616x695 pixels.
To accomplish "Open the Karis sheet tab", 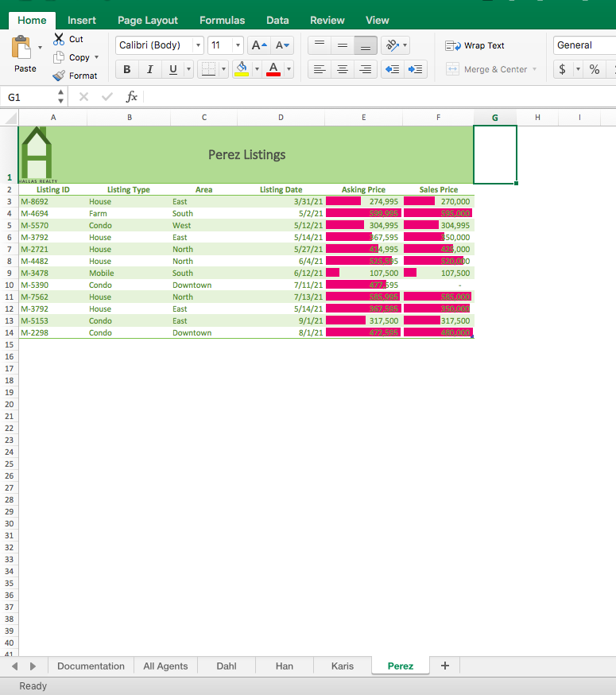I will coord(342,666).
